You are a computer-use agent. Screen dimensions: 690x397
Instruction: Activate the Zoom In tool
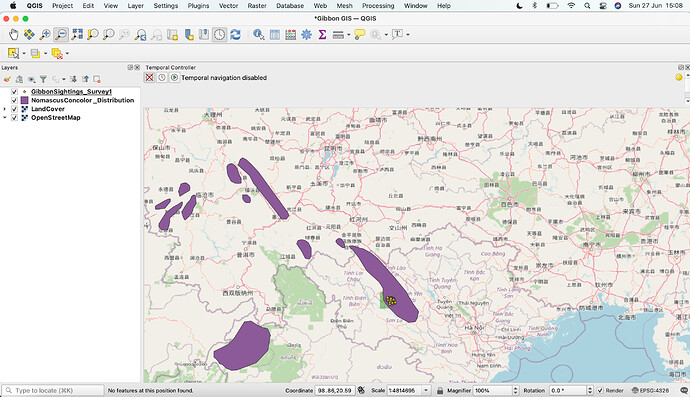[x=45, y=34]
